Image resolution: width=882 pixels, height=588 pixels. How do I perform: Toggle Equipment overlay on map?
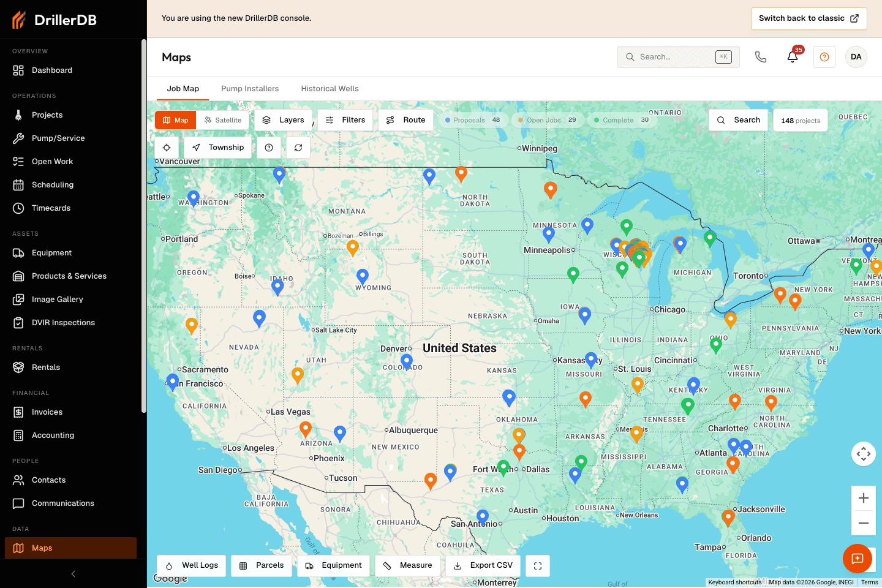(x=334, y=566)
